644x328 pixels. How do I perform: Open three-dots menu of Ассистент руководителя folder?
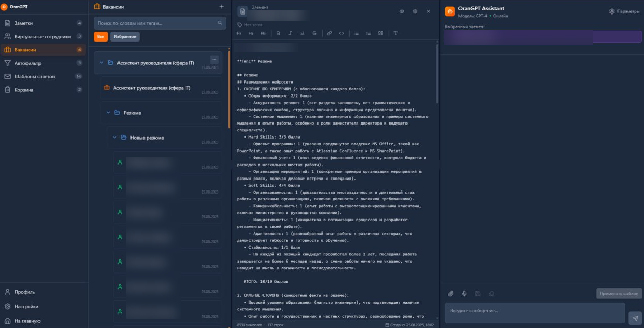[x=215, y=60]
